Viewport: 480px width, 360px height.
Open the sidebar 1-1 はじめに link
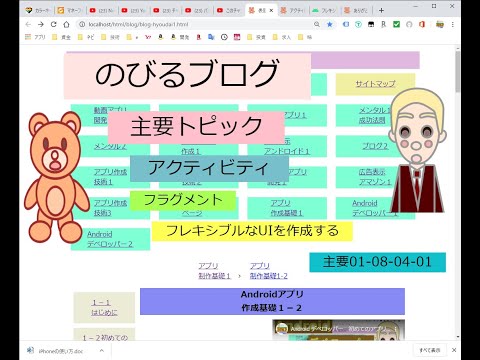[104, 307]
